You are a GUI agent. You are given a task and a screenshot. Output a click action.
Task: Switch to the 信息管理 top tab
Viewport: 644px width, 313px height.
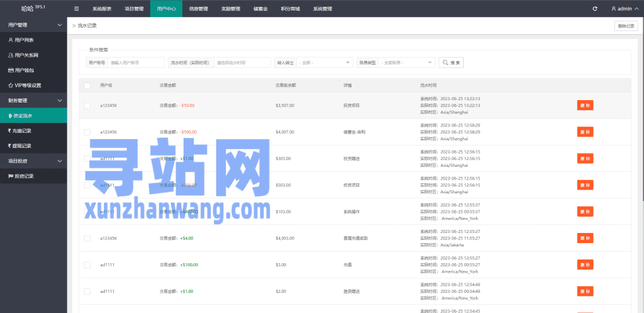198,9
